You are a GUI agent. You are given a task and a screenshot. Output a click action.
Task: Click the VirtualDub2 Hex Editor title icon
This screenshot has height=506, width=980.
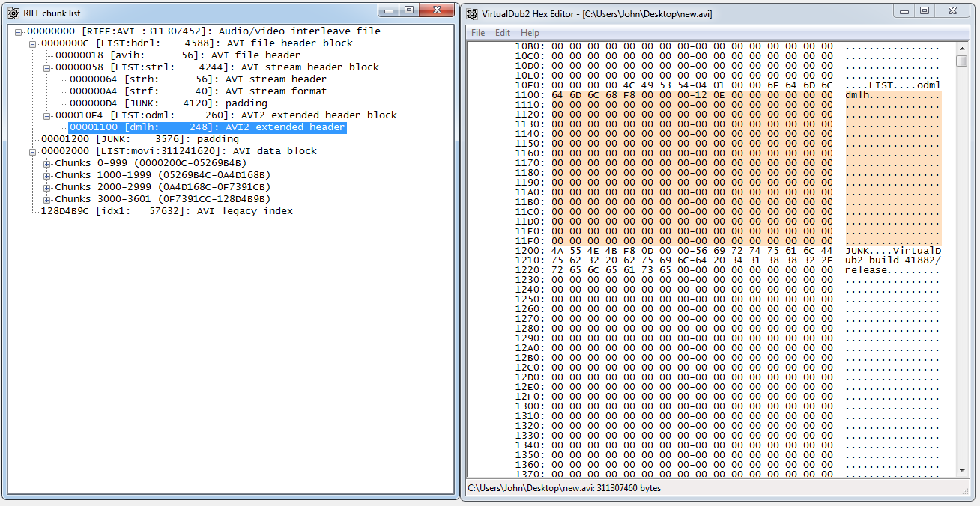pos(473,13)
